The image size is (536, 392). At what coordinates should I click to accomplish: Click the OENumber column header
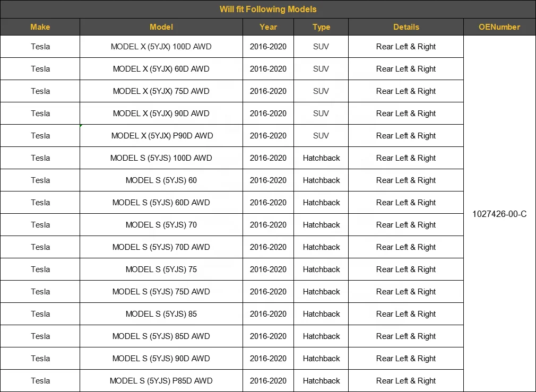click(x=499, y=27)
